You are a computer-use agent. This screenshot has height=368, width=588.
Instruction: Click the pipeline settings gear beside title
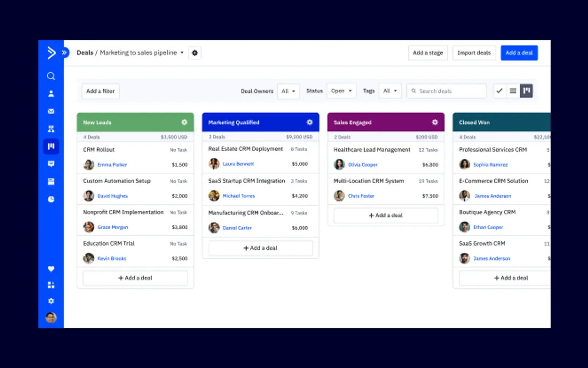point(195,53)
